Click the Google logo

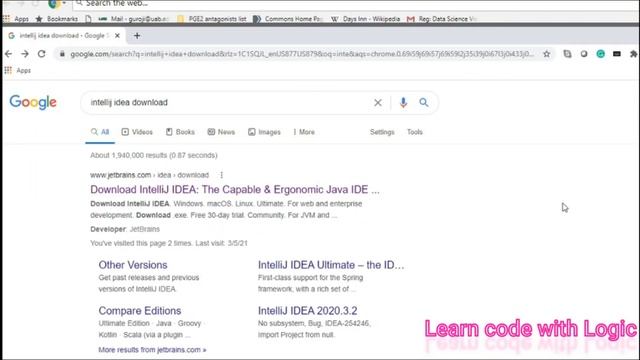pos(33,102)
